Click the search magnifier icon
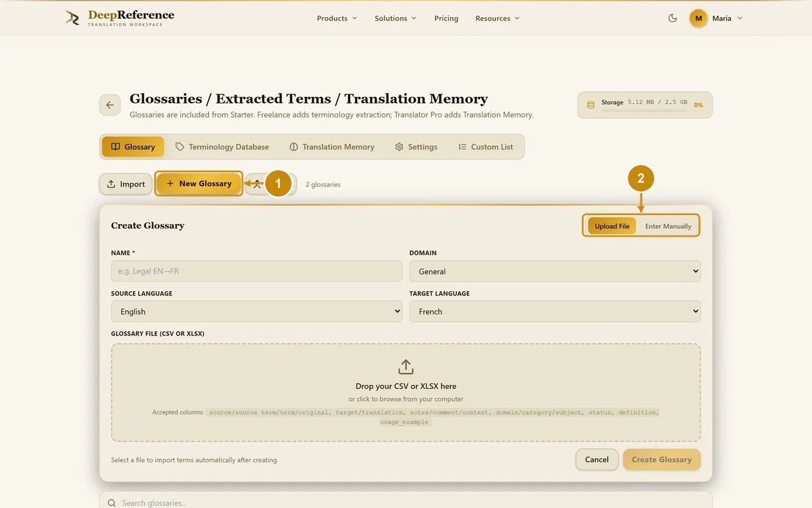The height and width of the screenshot is (508, 812). tap(112, 503)
